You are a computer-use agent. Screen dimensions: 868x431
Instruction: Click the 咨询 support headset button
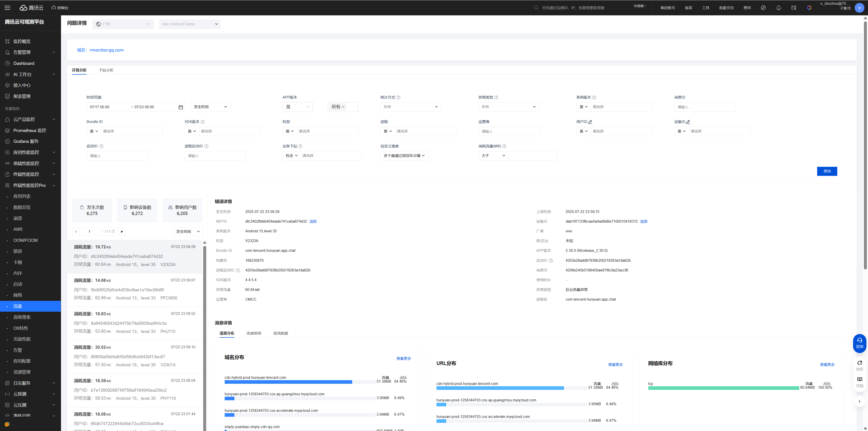(860, 343)
